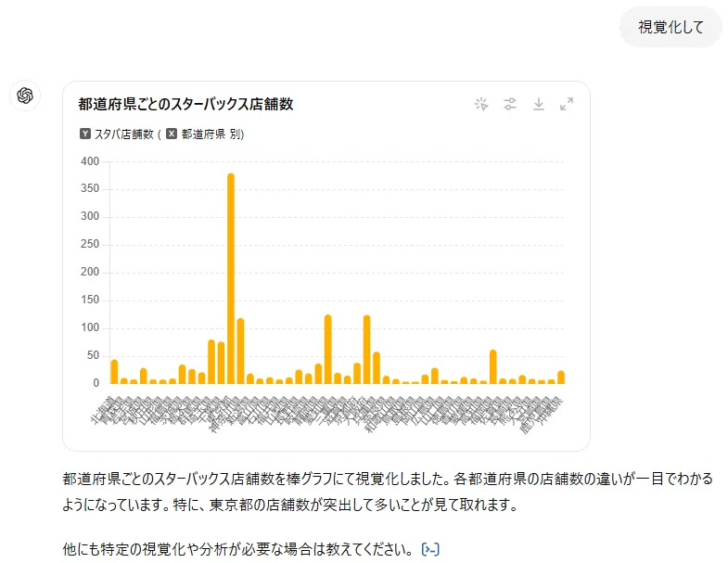This screenshot has height=563, width=728.
Task: Click the Hokkaido first bar
Action: point(114,372)
